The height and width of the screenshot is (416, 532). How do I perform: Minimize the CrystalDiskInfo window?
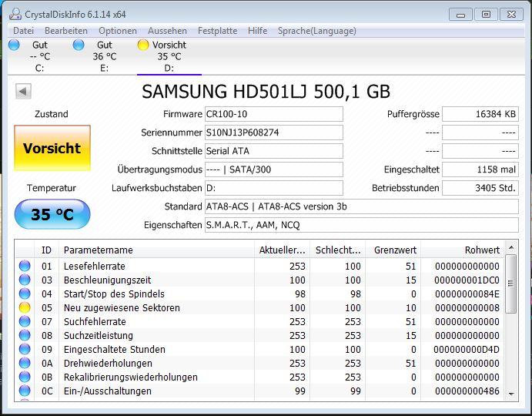tap(460, 15)
